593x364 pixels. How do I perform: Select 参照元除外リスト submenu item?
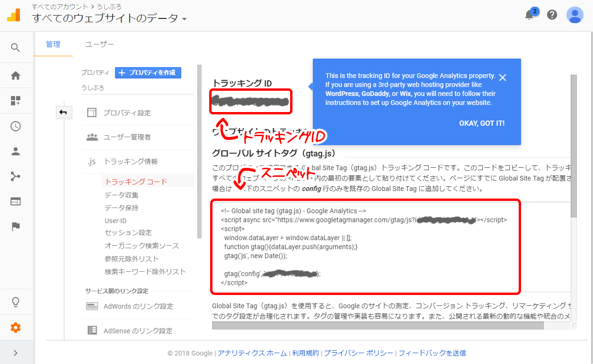[x=132, y=259]
